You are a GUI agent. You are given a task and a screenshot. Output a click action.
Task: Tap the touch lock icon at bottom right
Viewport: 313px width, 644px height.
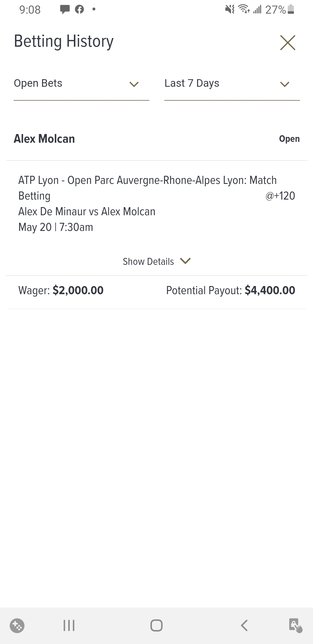coord(296,625)
